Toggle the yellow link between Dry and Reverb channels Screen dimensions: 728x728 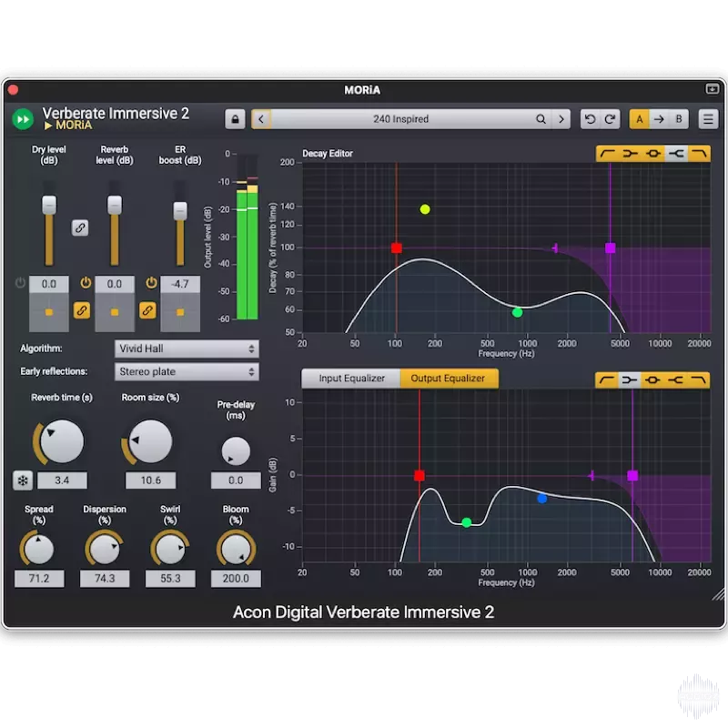pyautogui.click(x=82, y=310)
